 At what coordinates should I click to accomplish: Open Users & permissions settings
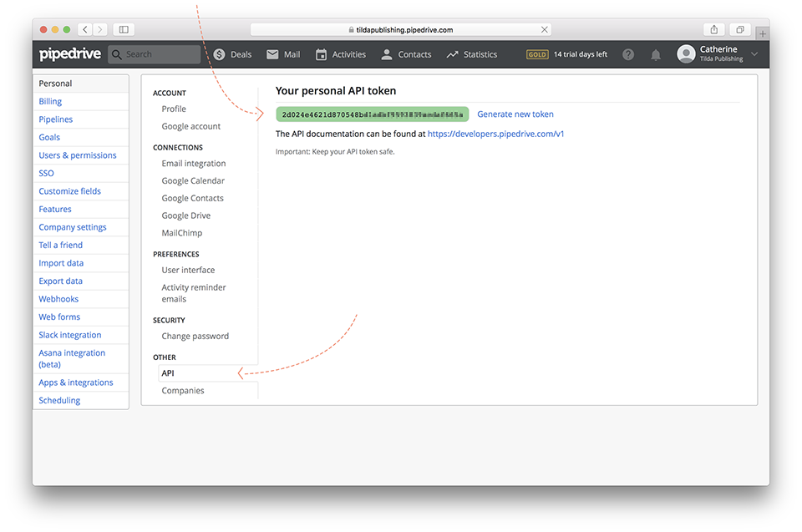click(x=77, y=155)
